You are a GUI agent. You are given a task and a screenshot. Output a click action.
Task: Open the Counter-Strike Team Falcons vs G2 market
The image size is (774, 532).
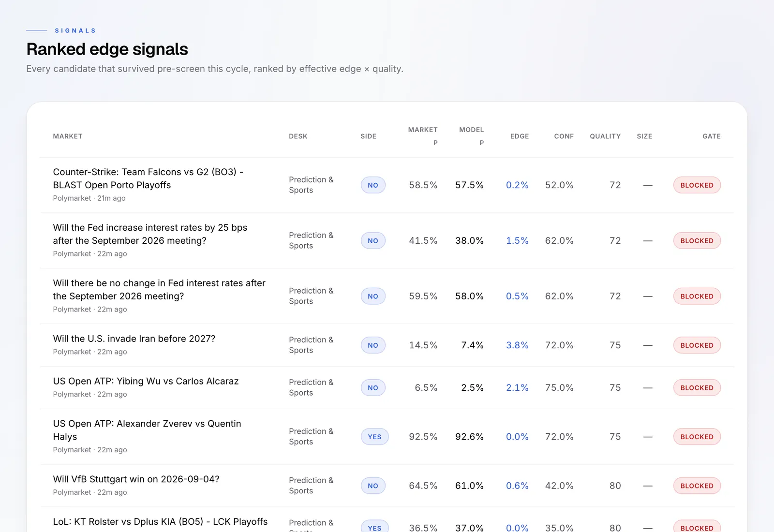tap(148, 178)
